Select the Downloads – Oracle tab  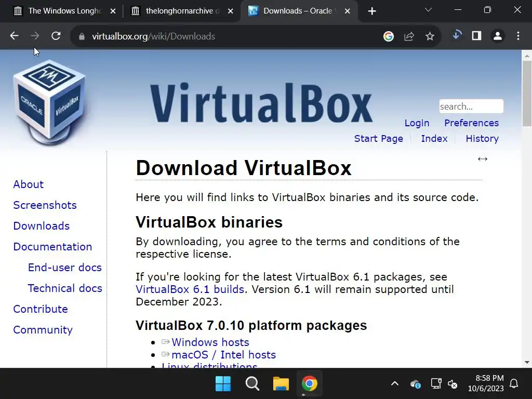pyautogui.click(x=299, y=11)
